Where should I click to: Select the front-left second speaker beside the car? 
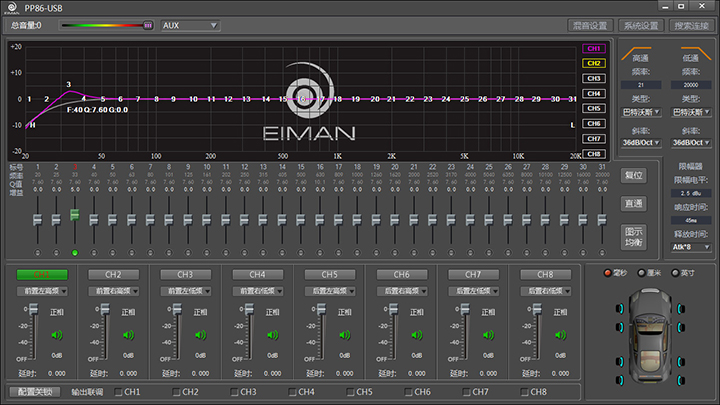619,327
